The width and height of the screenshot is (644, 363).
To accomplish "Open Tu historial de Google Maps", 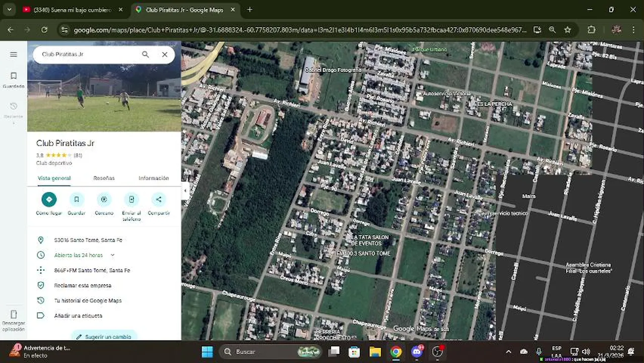I will coord(104,300).
